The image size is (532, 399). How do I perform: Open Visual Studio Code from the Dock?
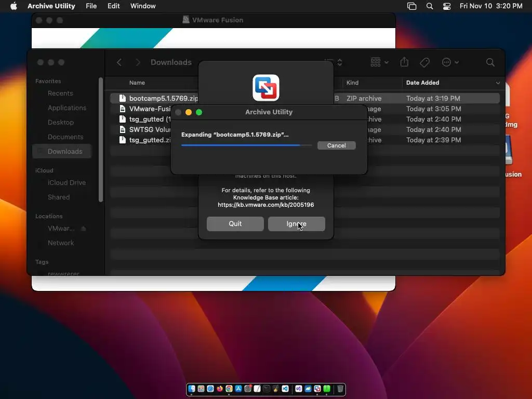(x=285, y=389)
